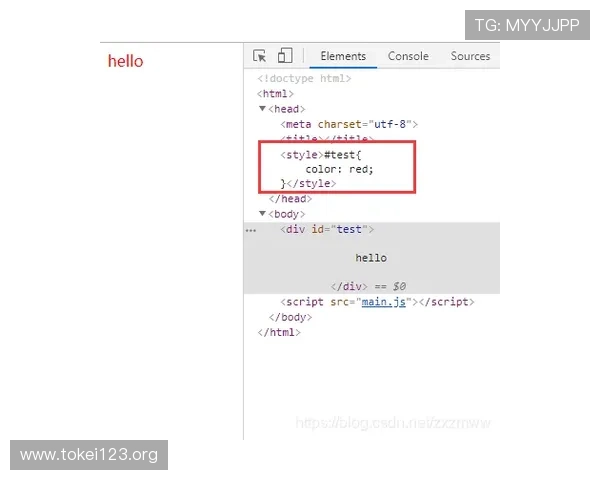Click the closing </div> == $0 row
The image size is (600, 480).
(x=368, y=286)
